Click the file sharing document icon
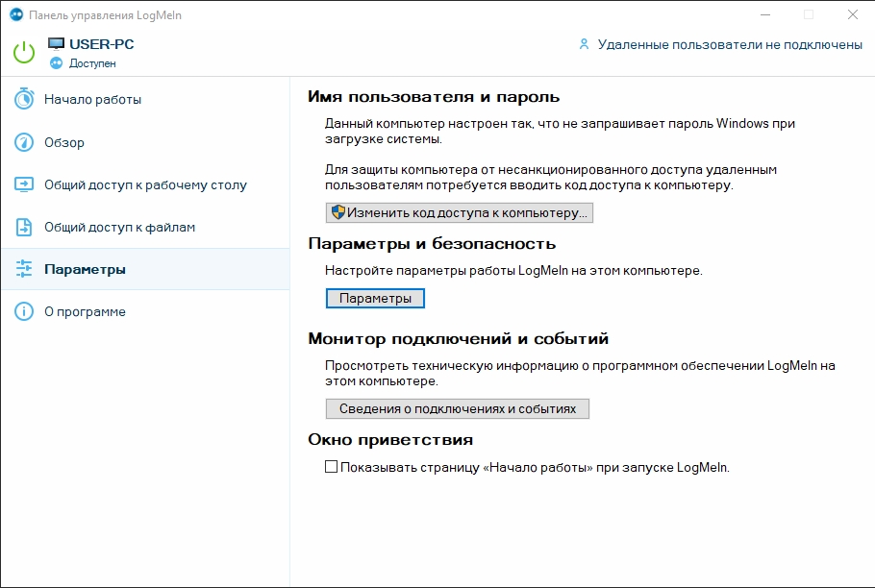 25,228
